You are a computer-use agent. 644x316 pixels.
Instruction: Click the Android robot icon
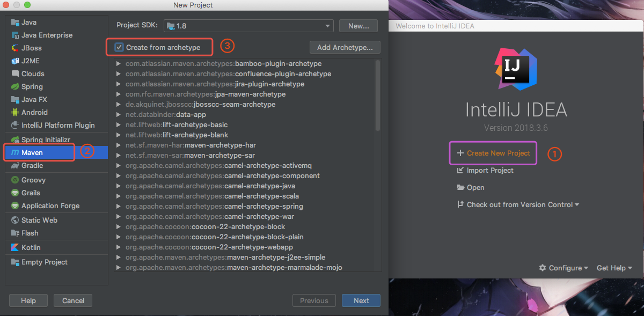[15, 113]
